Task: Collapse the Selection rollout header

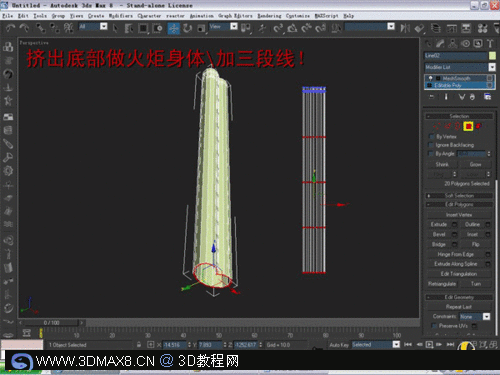Action: (459, 116)
